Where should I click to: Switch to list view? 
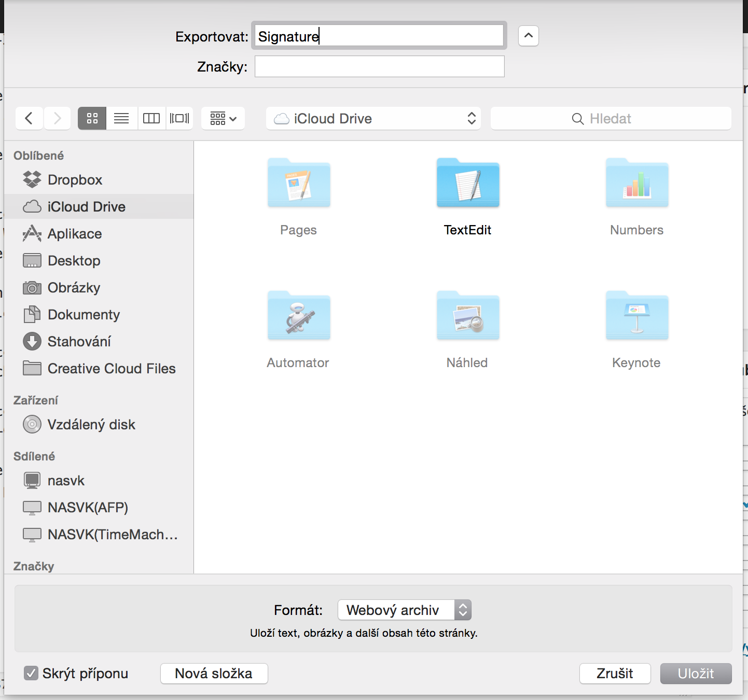[x=121, y=118]
